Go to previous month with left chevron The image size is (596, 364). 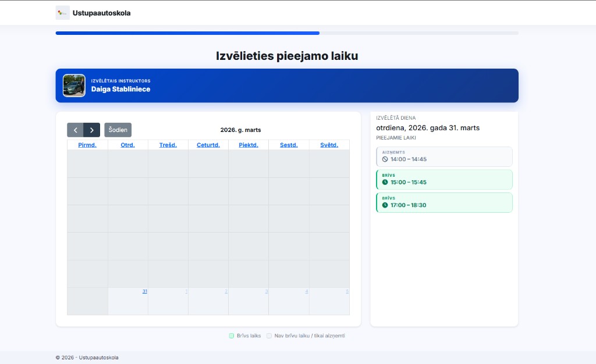click(x=75, y=130)
